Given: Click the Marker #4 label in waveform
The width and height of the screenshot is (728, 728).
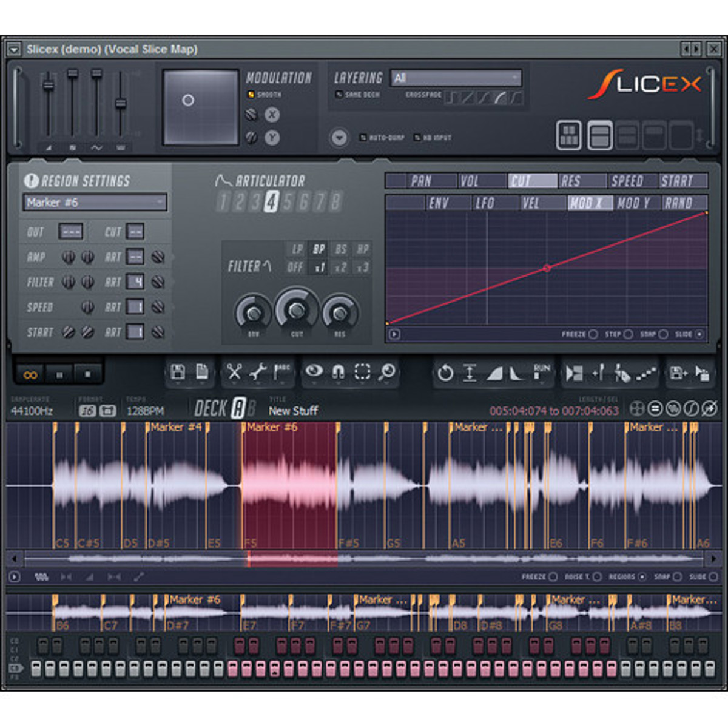Looking at the screenshot, I should [176, 427].
